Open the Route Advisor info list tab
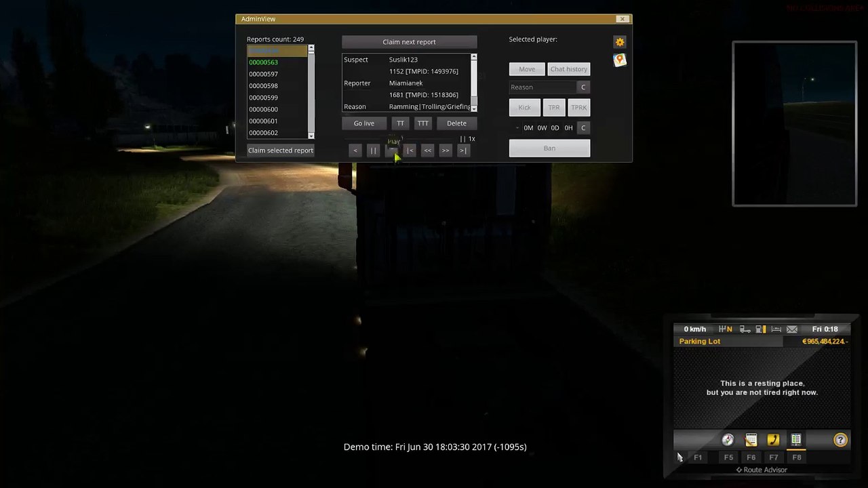 [x=796, y=440]
